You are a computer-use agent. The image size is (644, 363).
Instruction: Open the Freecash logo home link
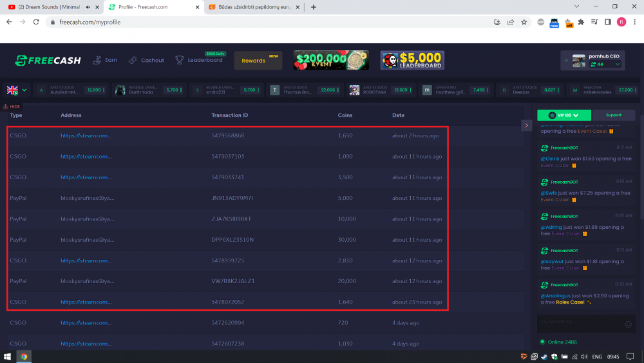click(48, 61)
